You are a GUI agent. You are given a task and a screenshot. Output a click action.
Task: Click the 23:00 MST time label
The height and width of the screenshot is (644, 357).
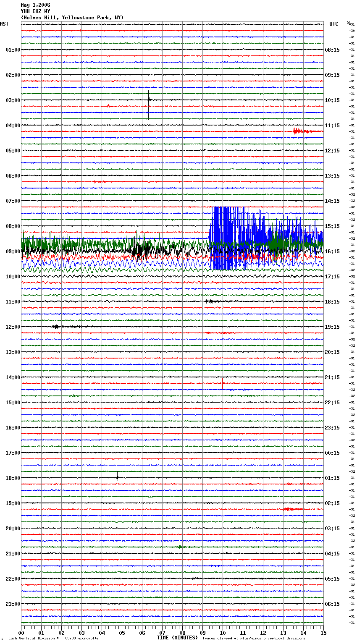click(13, 604)
